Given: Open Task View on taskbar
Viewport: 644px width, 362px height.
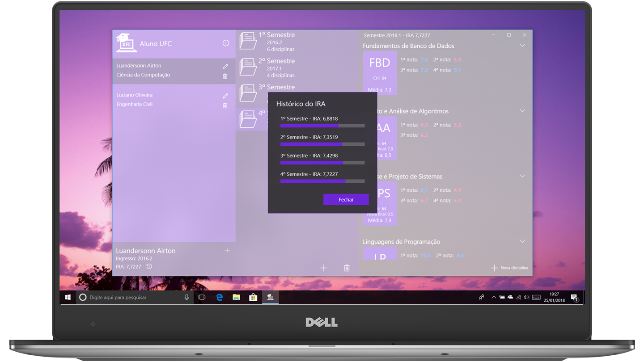Looking at the screenshot, I should (x=202, y=297).
